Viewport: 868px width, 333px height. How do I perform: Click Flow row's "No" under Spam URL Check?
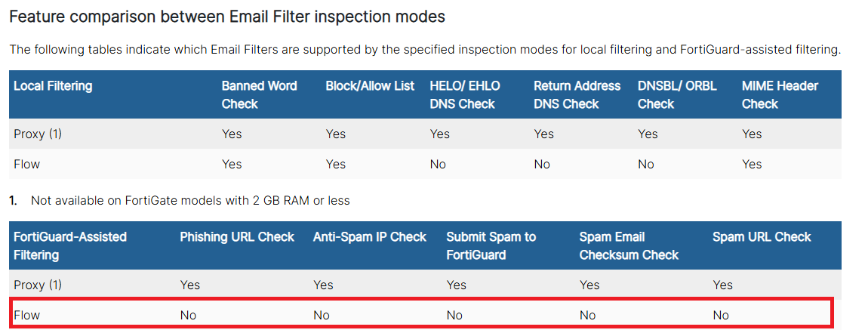pos(721,315)
